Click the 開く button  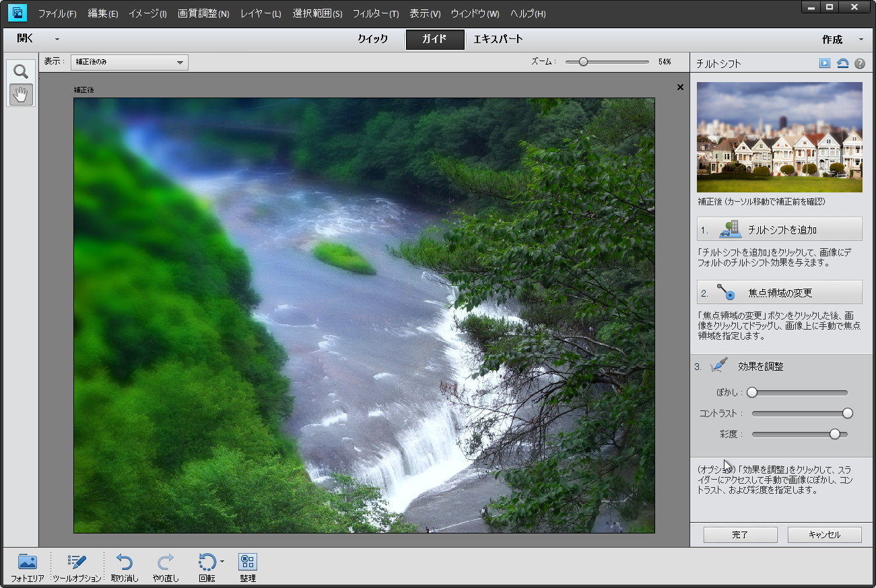(26, 39)
